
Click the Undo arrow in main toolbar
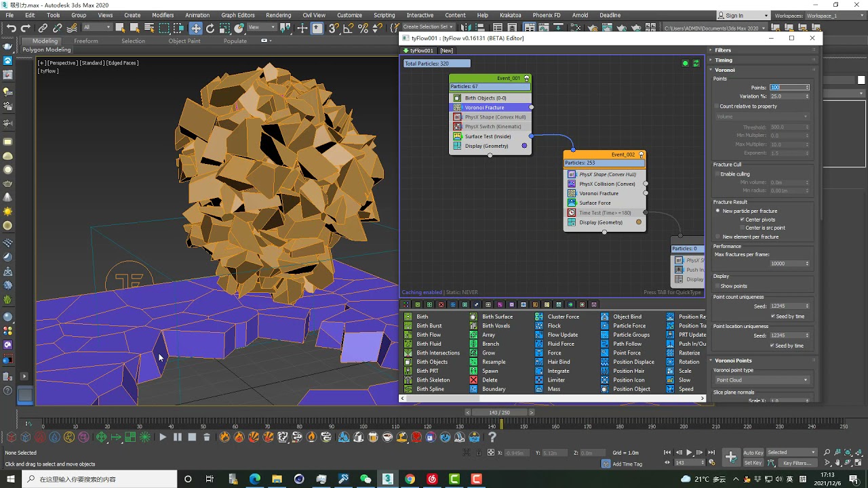(11, 28)
